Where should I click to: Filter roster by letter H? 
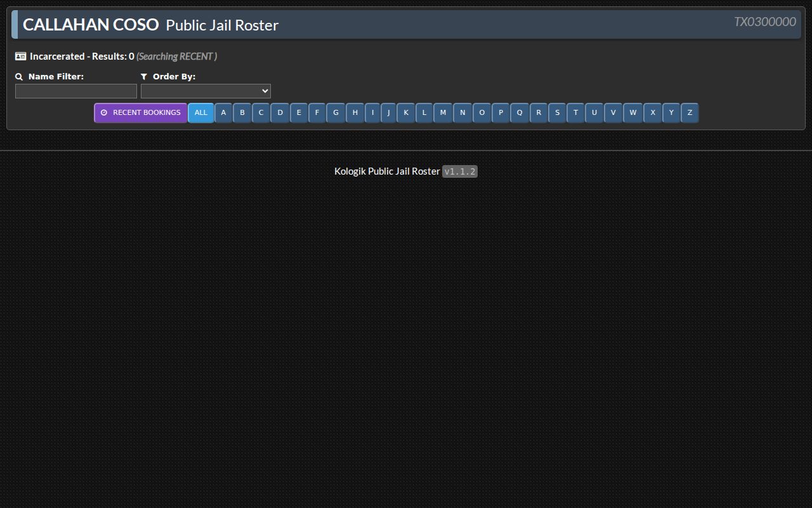click(355, 113)
